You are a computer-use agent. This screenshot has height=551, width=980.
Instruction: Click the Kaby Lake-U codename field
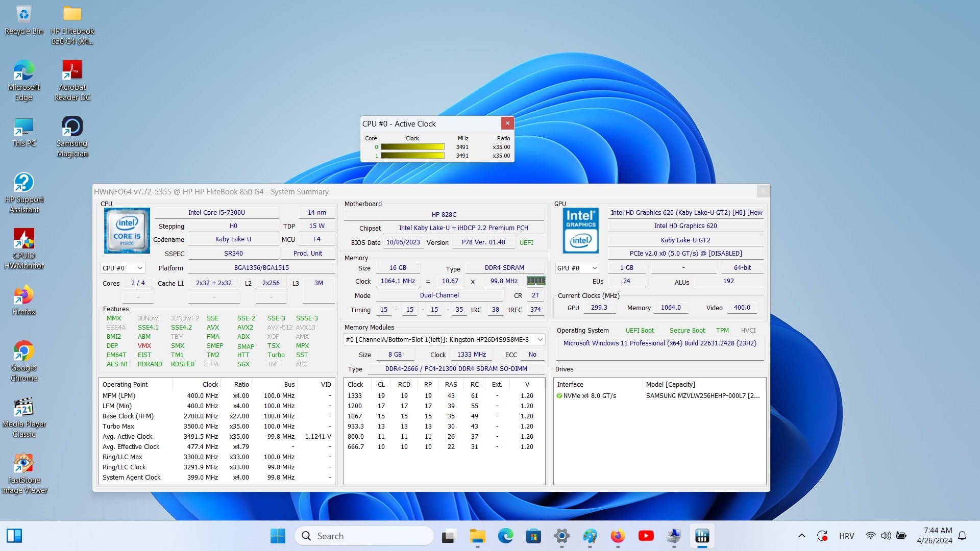coord(233,239)
